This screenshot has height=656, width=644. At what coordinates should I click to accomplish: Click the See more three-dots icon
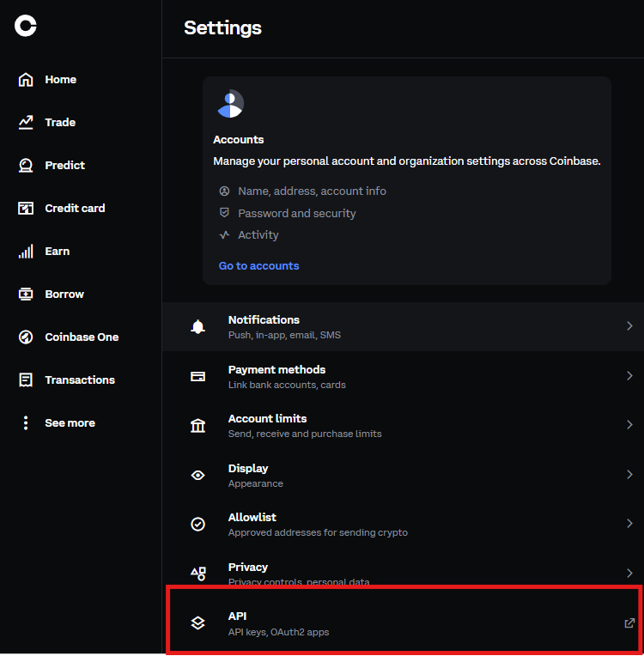(x=26, y=423)
